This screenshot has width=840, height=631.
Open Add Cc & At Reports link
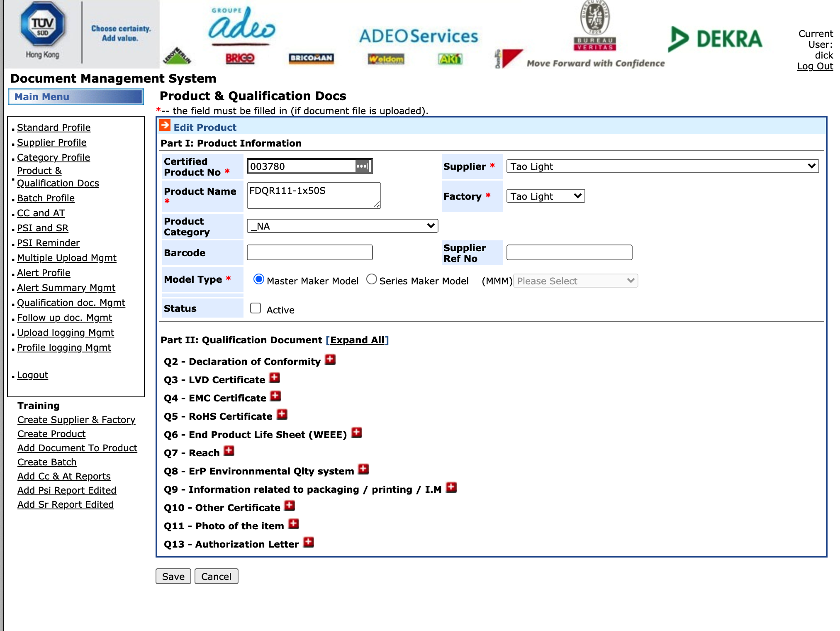(64, 476)
